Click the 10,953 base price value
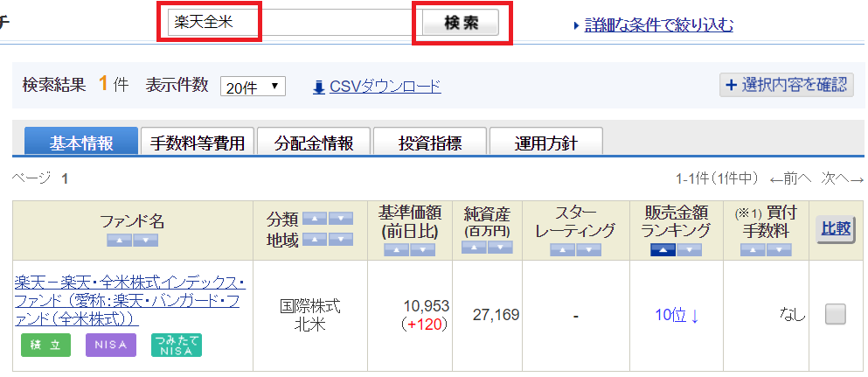Image resolution: width=868 pixels, height=377 pixels. point(427,305)
